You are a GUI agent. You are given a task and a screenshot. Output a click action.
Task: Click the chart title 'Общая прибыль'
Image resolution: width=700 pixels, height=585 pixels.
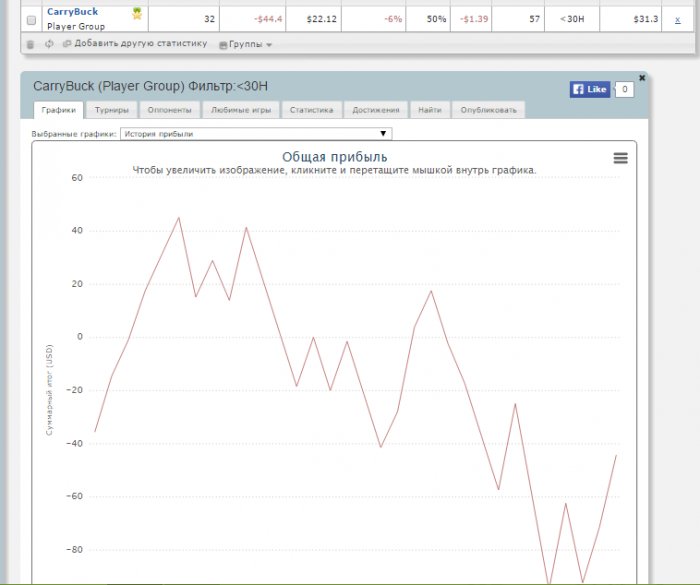(x=334, y=157)
